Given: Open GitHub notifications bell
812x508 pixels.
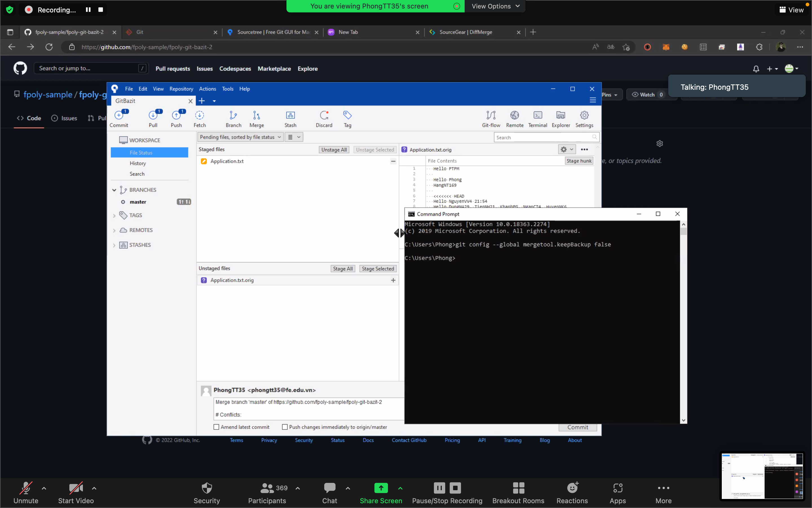Looking at the screenshot, I should point(756,69).
